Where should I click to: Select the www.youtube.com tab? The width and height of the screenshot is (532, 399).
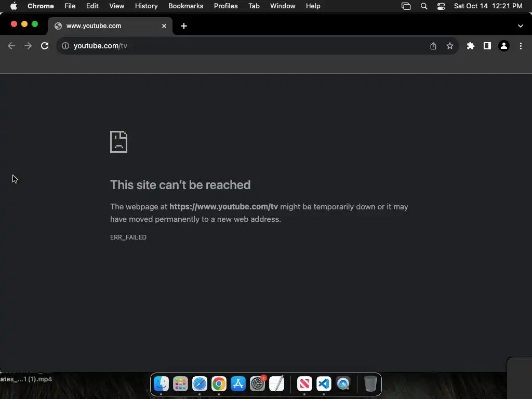pos(110,26)
